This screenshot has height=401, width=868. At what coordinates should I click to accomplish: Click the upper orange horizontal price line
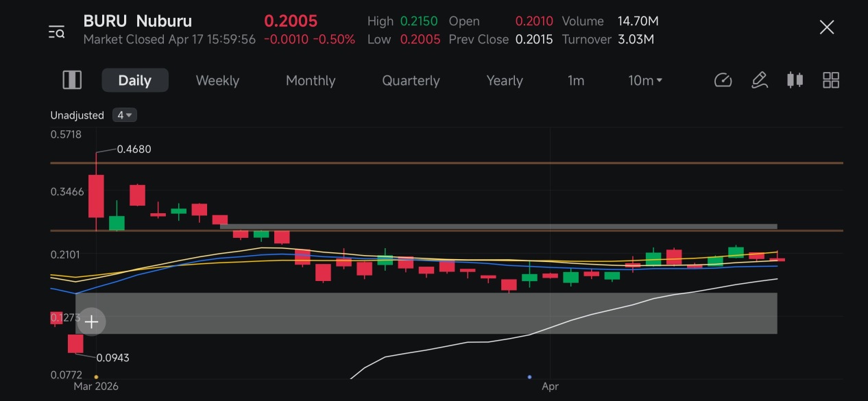point(447,163)
